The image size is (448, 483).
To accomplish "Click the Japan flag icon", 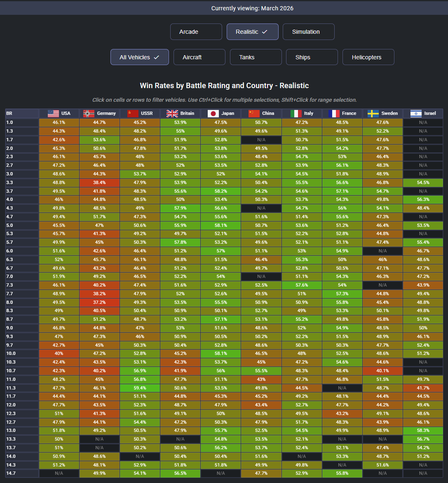I will tap(213, 113).
